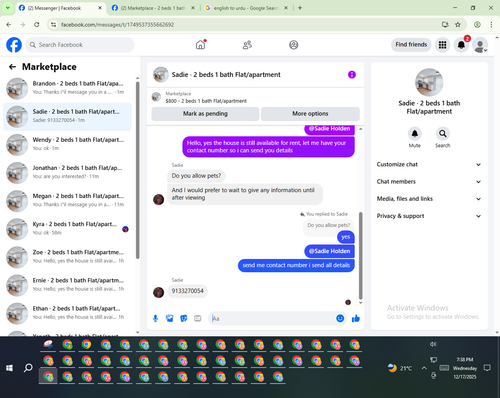Show hidden tray icons chevron
Viewport: 500px width, 398px height.
tap(424, 368)
